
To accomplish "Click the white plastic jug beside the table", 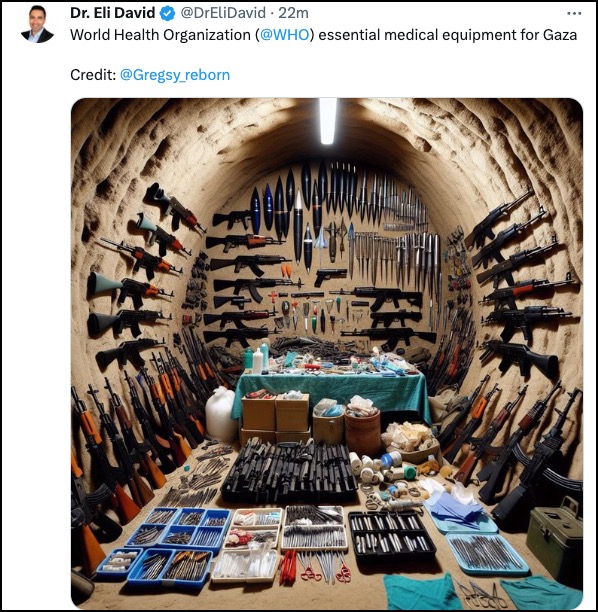I will coord(220,414).
